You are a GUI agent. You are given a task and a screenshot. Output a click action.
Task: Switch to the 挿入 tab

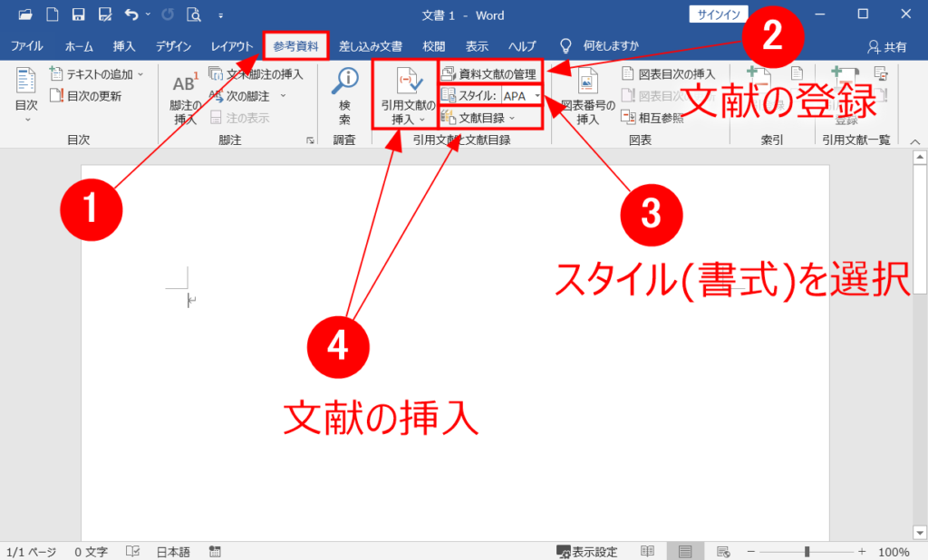[123, 46]
